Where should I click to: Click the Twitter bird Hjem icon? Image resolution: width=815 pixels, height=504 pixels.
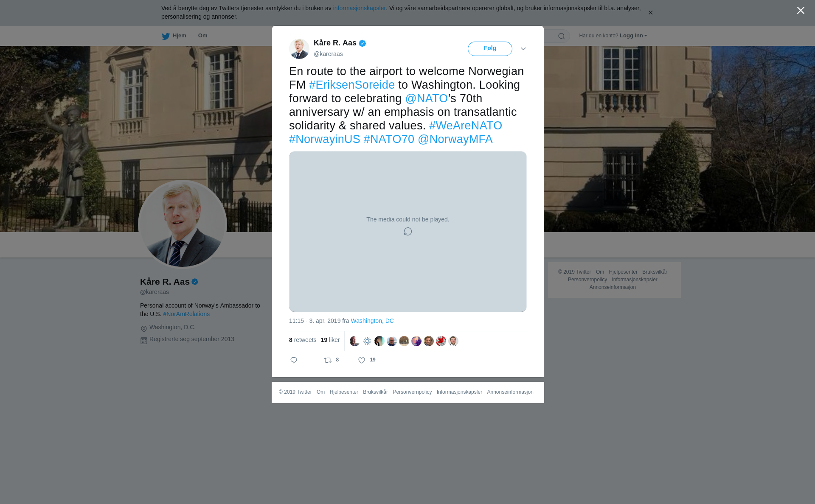[166, 36]
